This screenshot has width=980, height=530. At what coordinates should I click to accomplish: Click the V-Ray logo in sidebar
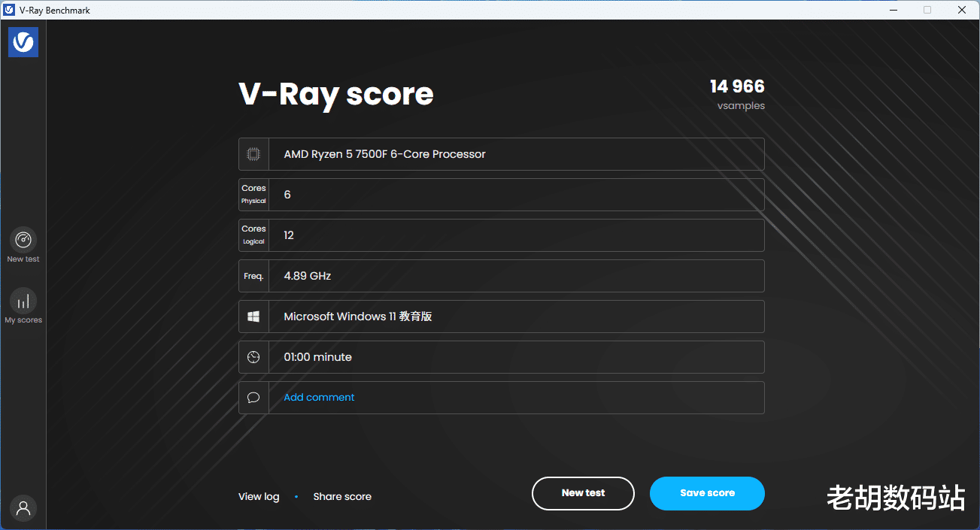[23, 42]
